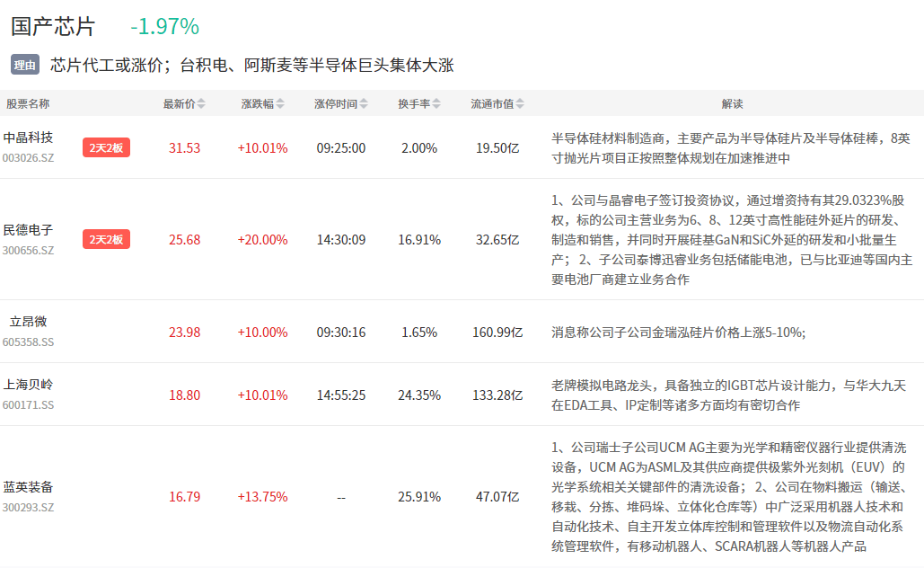Click the -1.97% sector change value
This screenshot has width=924, height=568.
click(x=164, y=27)
